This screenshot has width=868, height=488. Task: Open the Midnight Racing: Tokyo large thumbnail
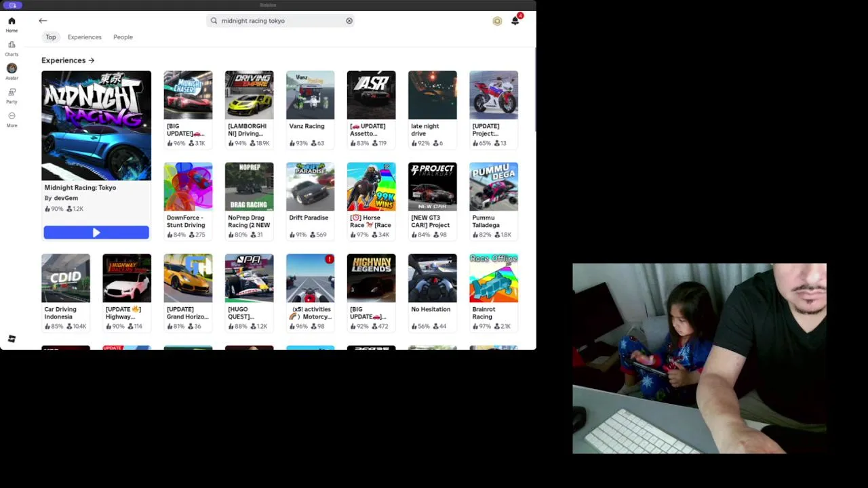(x=96, y=125)
